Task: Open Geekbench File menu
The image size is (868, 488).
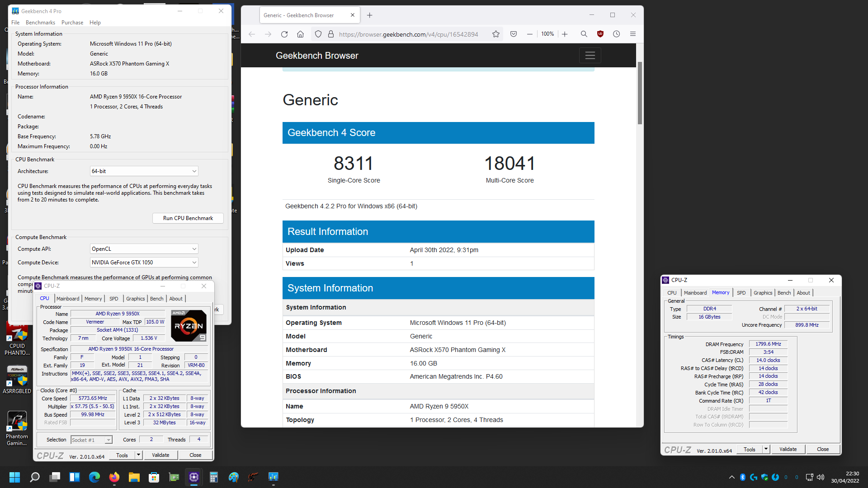Action: click(x=15, y=23)
